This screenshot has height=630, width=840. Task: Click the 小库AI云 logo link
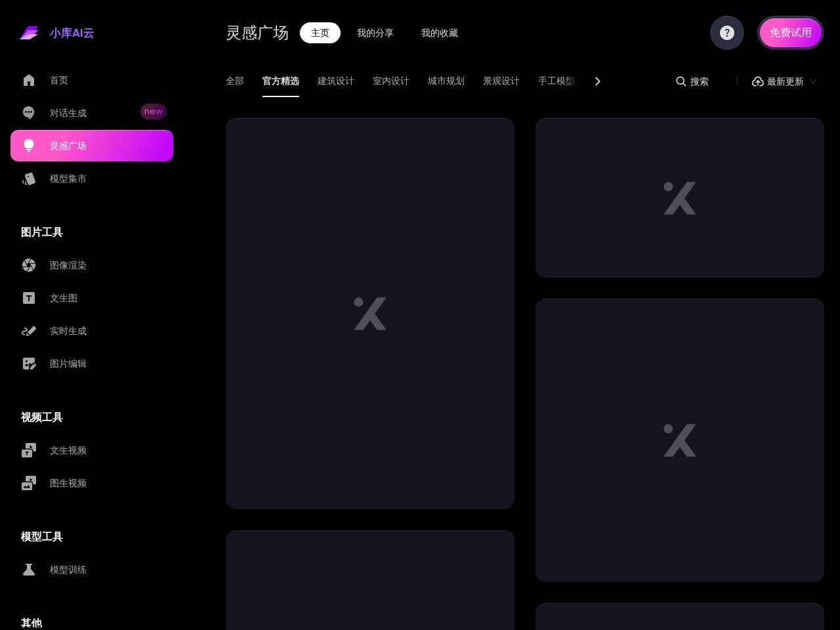click(x=57, y=33)
